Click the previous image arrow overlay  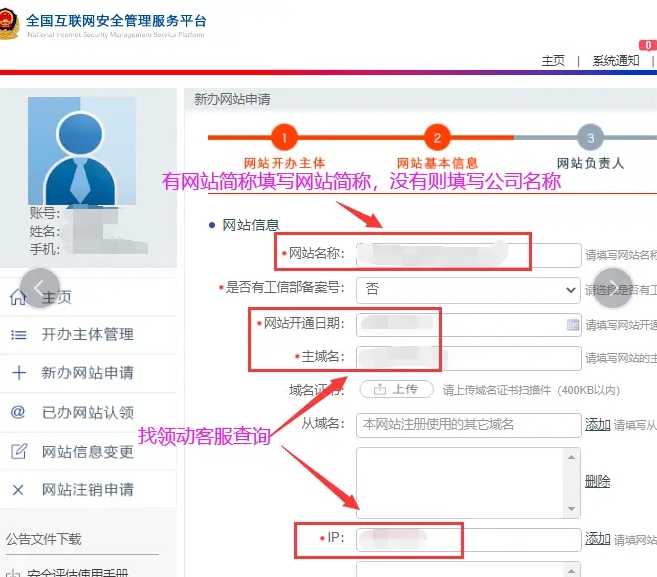[40, 288]
